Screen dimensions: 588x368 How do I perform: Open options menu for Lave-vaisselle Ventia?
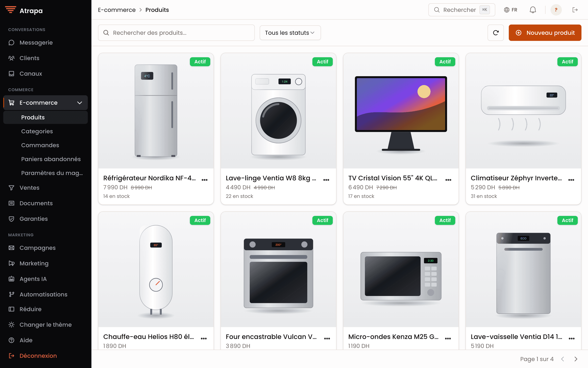572,339
